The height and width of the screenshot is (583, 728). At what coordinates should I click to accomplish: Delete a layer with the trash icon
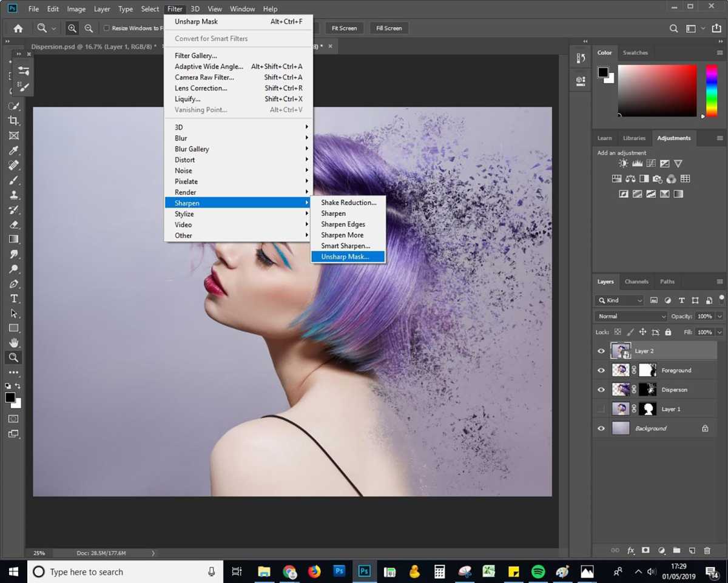point(707,550)
